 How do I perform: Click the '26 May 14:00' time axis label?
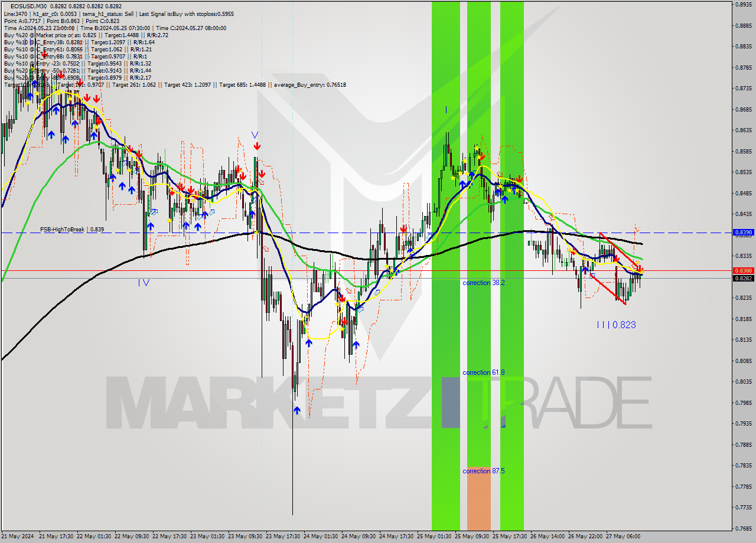pos(548,537)
